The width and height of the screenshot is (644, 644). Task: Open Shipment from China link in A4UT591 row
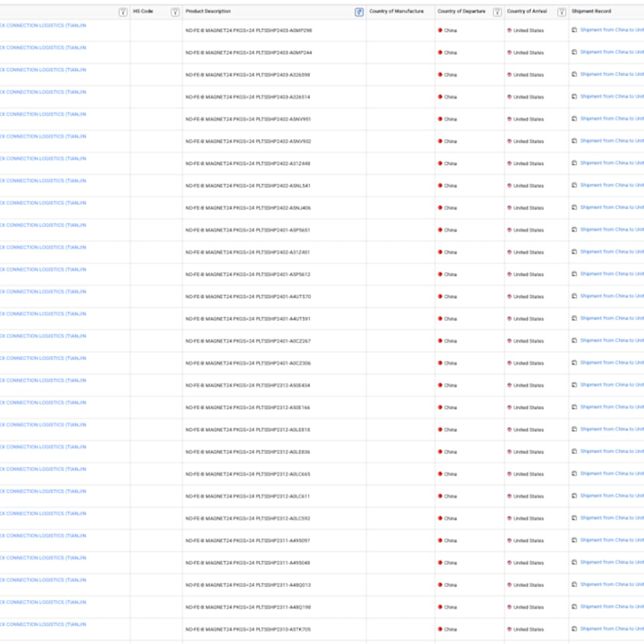pyautogui.click(x=612, y=318)
